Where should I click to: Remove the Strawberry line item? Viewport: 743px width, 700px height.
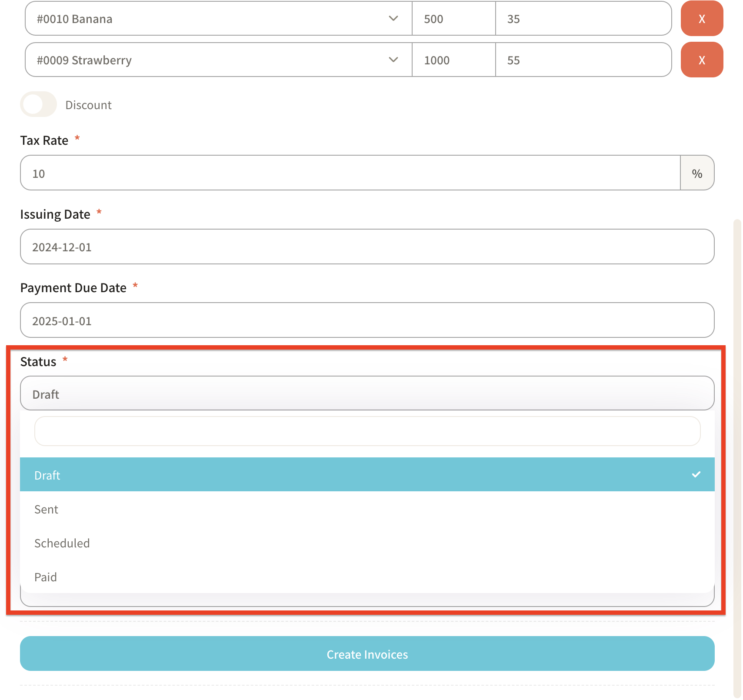coord(701,60)
